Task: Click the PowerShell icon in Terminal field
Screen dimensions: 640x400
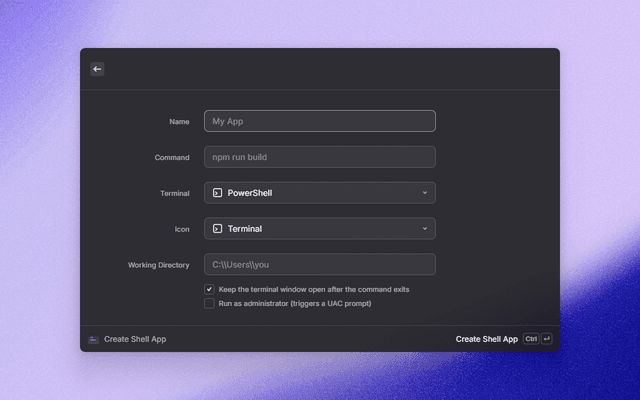Action: coord(218,193)
